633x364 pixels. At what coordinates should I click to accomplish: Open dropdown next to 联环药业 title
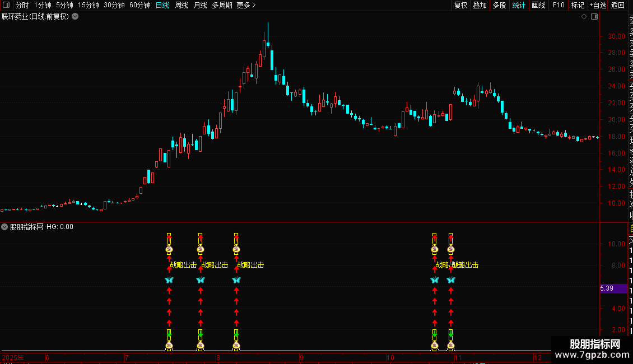[x=75, y=17]
